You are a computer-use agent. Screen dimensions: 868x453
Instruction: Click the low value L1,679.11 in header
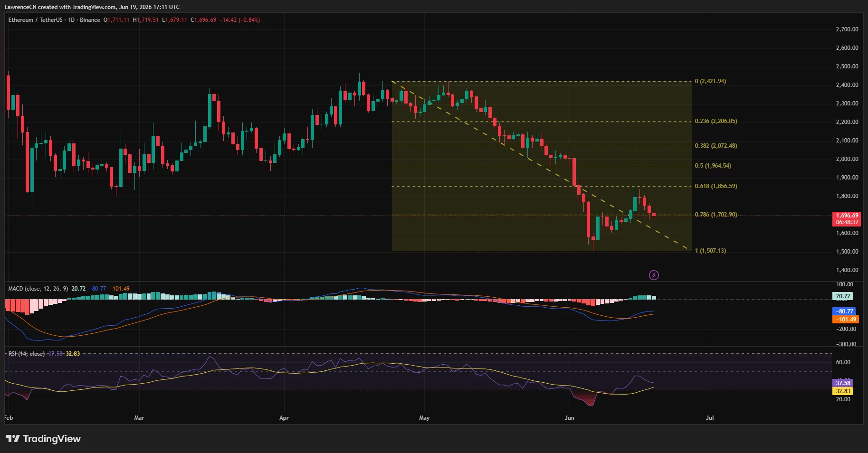click(174, 20)
